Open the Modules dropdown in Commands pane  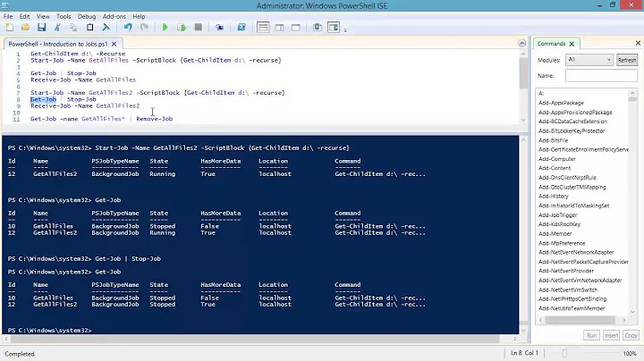coord(589,60)
